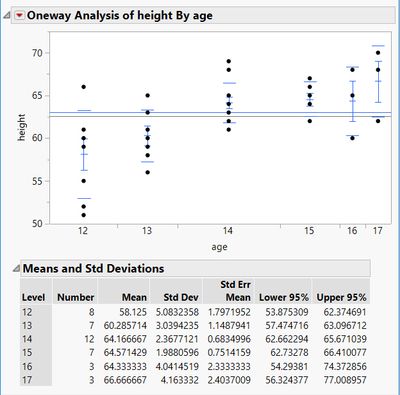
Task: Click the Upper 95% value 74.372856
Action: 345,366
